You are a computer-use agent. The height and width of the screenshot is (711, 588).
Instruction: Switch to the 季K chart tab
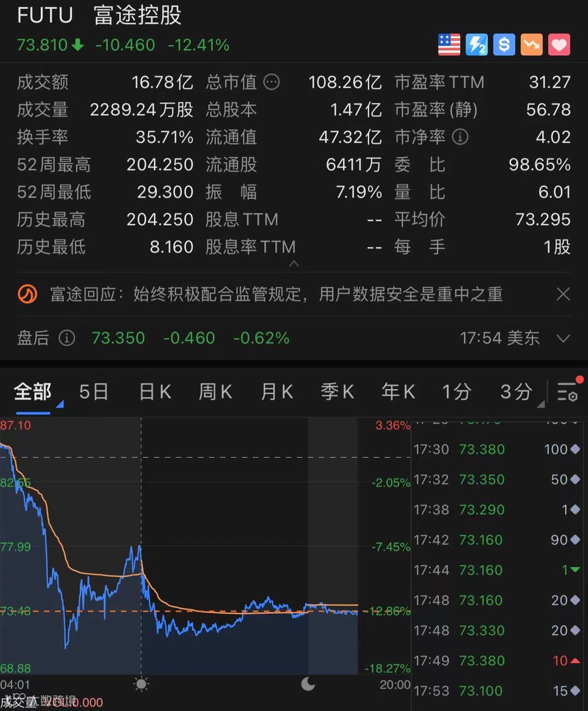click(338, 391)
